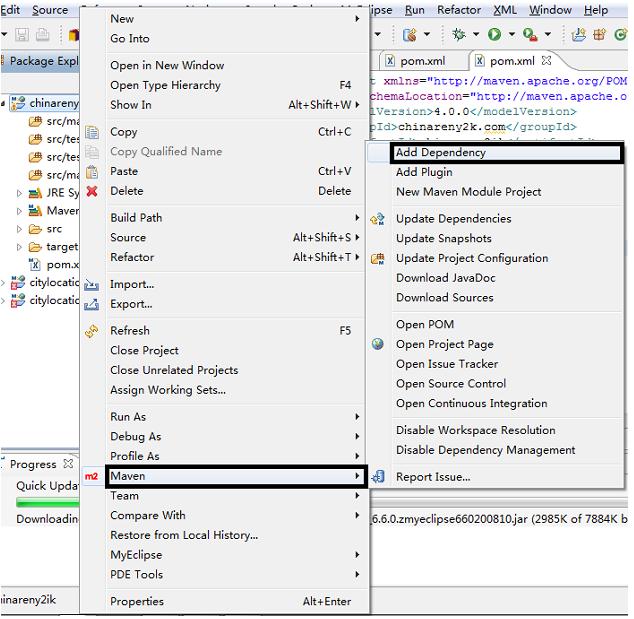Click the Run External Tools icon
Screen dimensions: 634x619
[530, 35]
